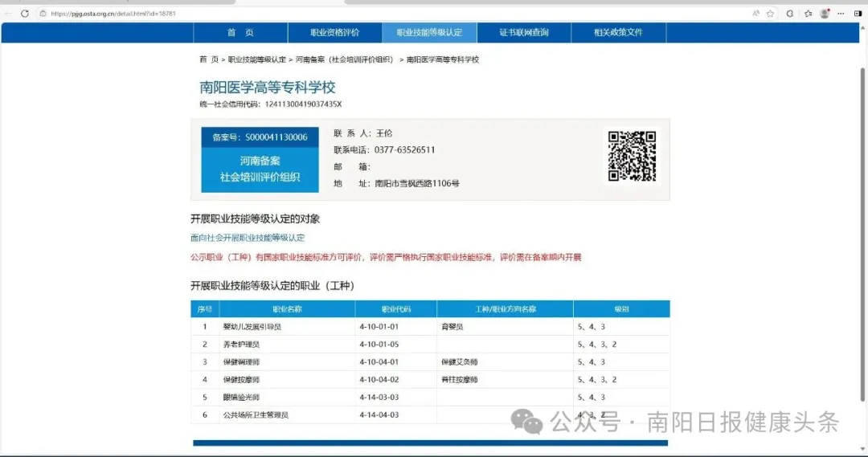Open the 职业资格评价 navigation tab
The height and width of the screenshot is (457, 868).
click(x=335, y=33)
